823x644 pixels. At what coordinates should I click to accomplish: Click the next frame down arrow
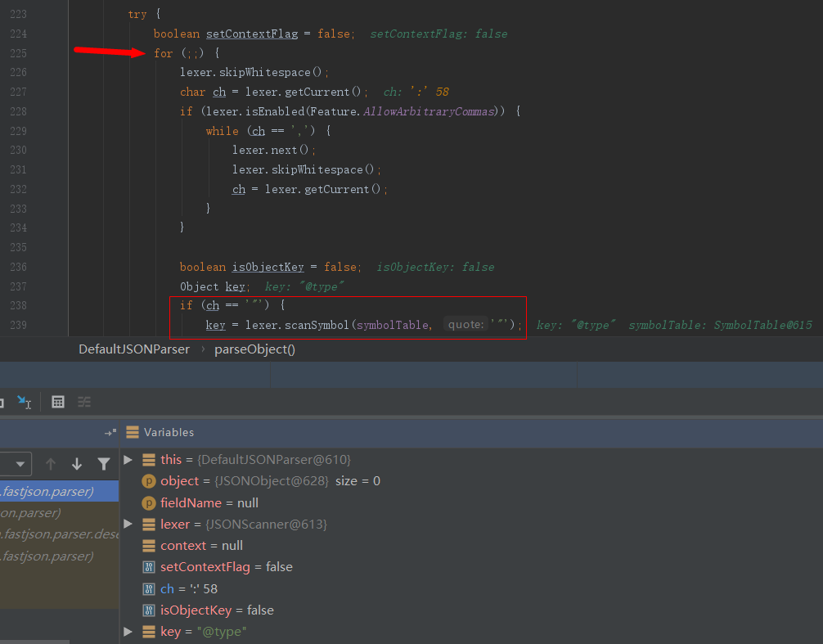77,464
